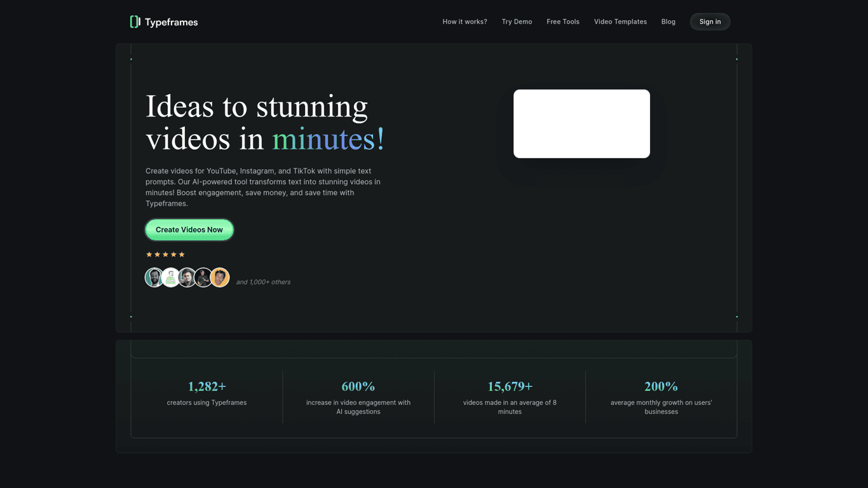Image resolution: width=868 pixels, height=488 pixels.
Task: Click the 1,282+ creators statistic
Action: pyautogui.click(x=207, y=386)
